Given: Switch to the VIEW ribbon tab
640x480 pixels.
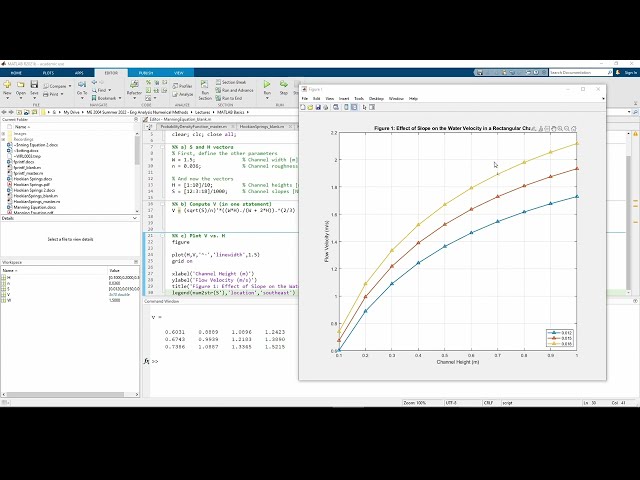Looking at the screenshot, I should (179, 73).
